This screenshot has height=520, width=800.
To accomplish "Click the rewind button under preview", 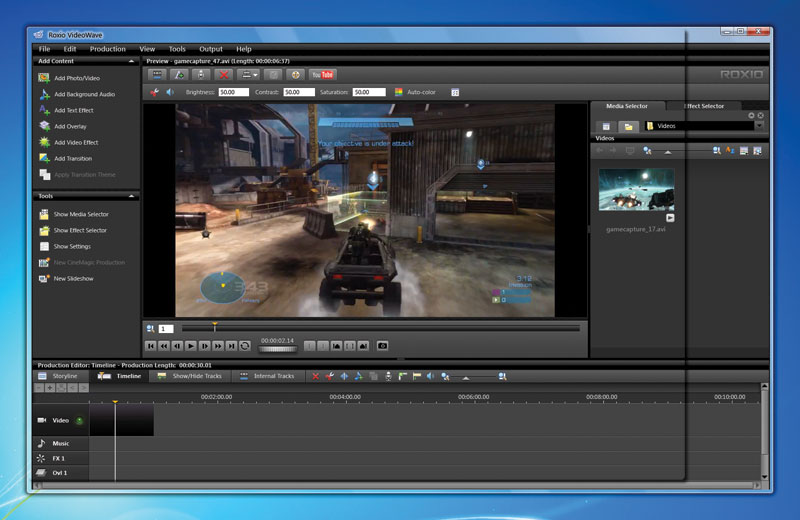I will 164,346.
